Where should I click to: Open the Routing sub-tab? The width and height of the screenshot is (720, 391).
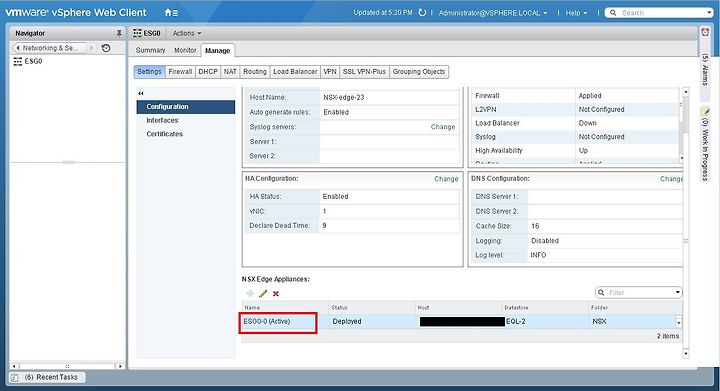tap(255, 72)
